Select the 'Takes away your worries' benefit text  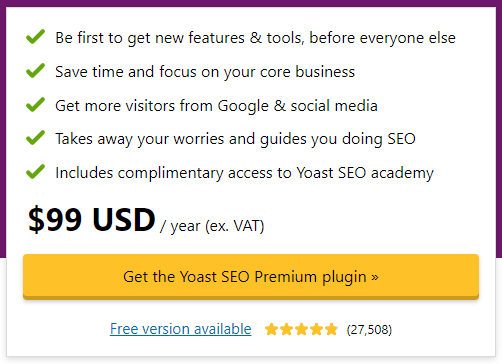235,139
